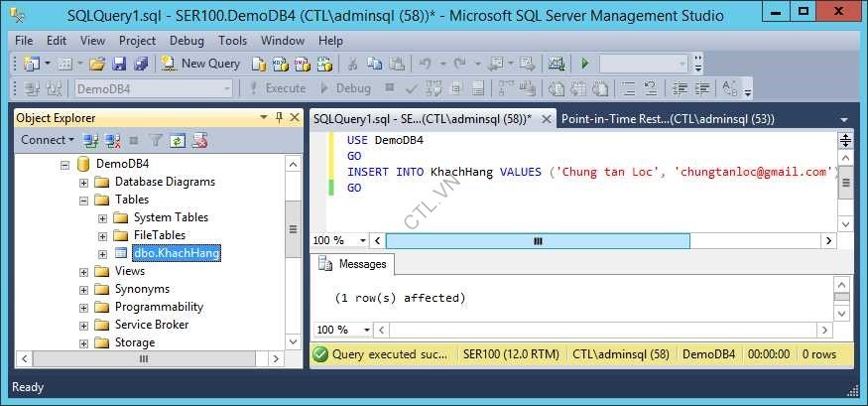This screenshot has height=406, width=868.
Task: Select the System Tables folder
Action: coord(171,217)
